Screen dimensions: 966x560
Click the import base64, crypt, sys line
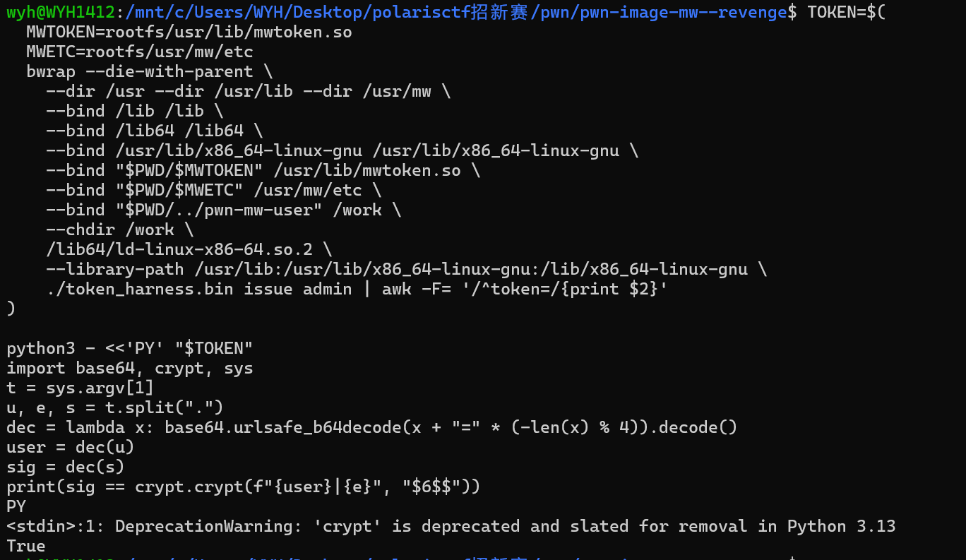click(x=129, y=368)
